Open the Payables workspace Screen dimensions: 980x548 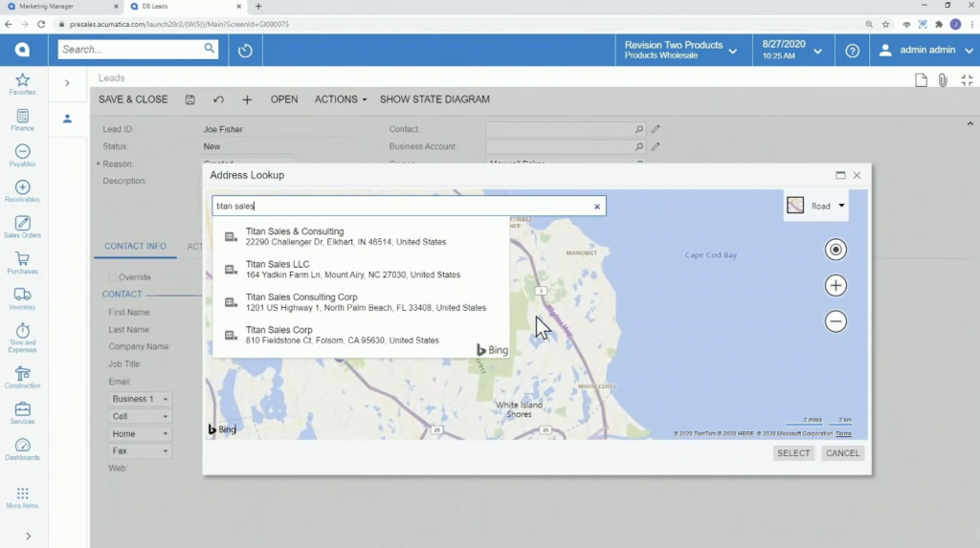click(23, 156)
